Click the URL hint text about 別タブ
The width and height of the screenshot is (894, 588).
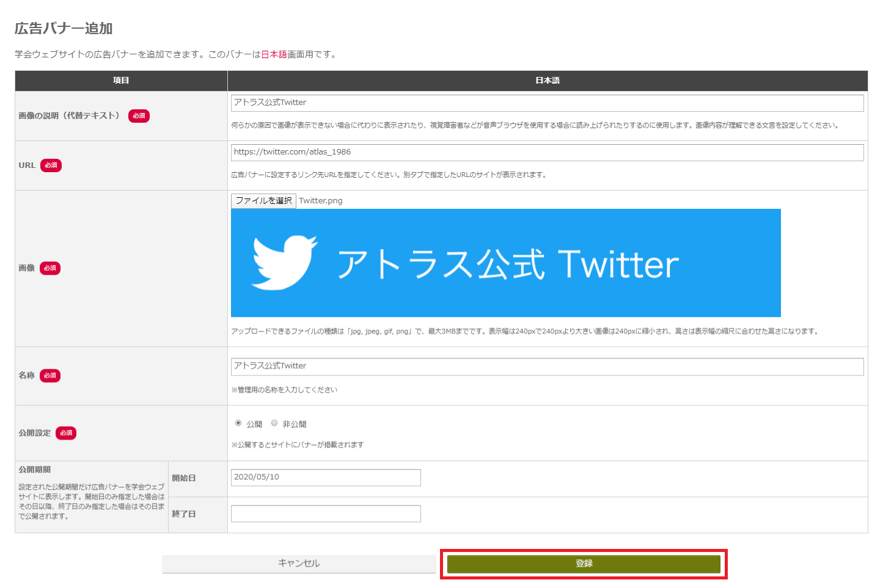[x=389, y=175]
